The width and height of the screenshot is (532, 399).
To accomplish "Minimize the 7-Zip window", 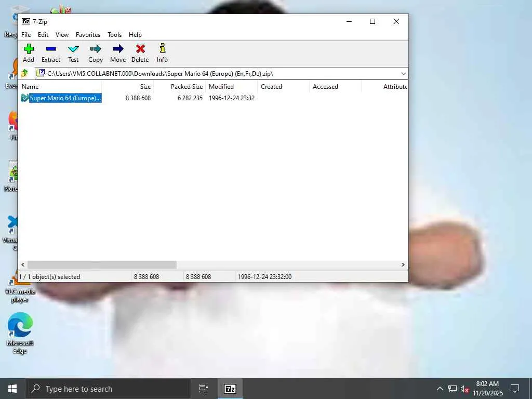I will [x=349, y=21].
